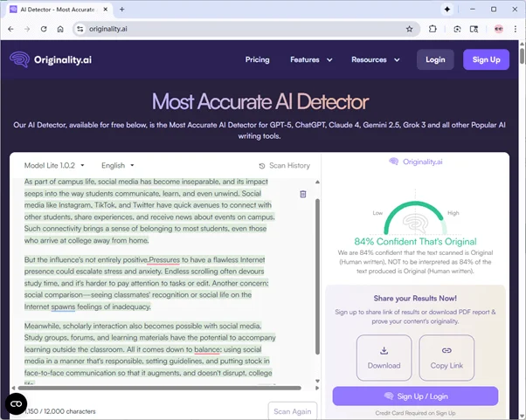This screenshot has height=420, width=526.
Task: Open the English language dropdown
Action: [x=118, y=165]
